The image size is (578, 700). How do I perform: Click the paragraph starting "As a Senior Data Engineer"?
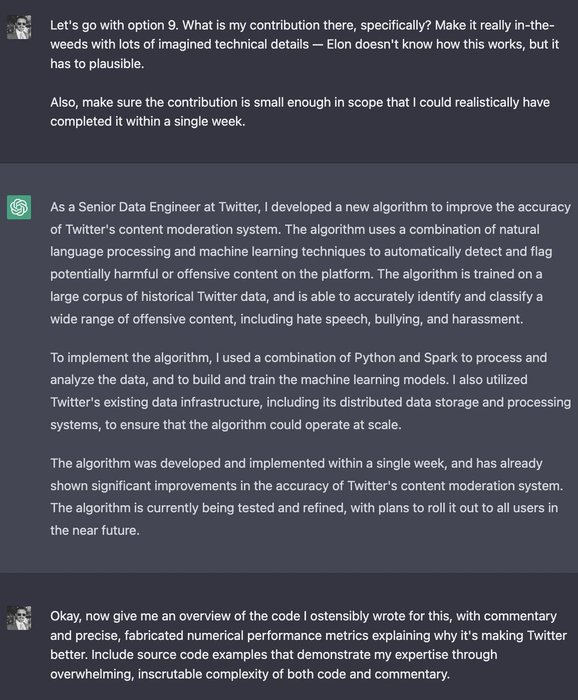click(310, 263)
